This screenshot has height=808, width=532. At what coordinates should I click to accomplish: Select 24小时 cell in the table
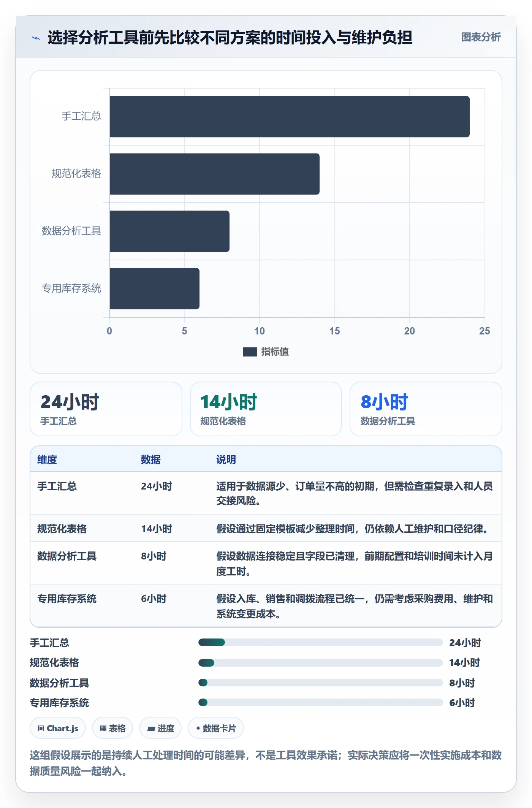pos(157,486)
